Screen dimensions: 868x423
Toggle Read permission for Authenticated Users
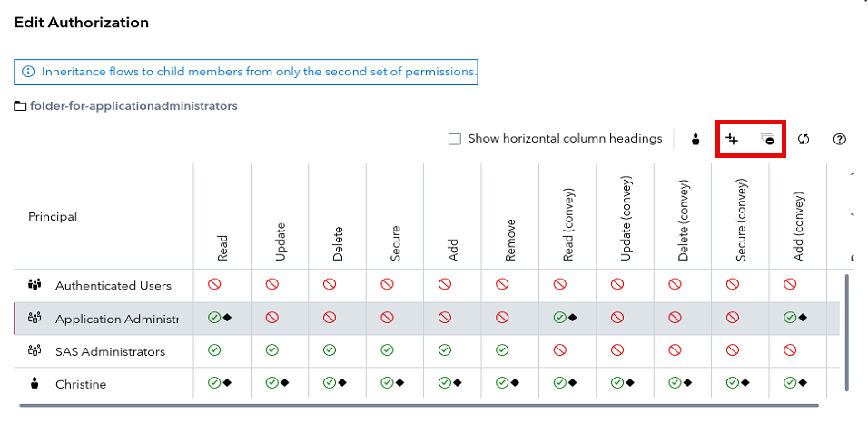click(x=215, y=285)
